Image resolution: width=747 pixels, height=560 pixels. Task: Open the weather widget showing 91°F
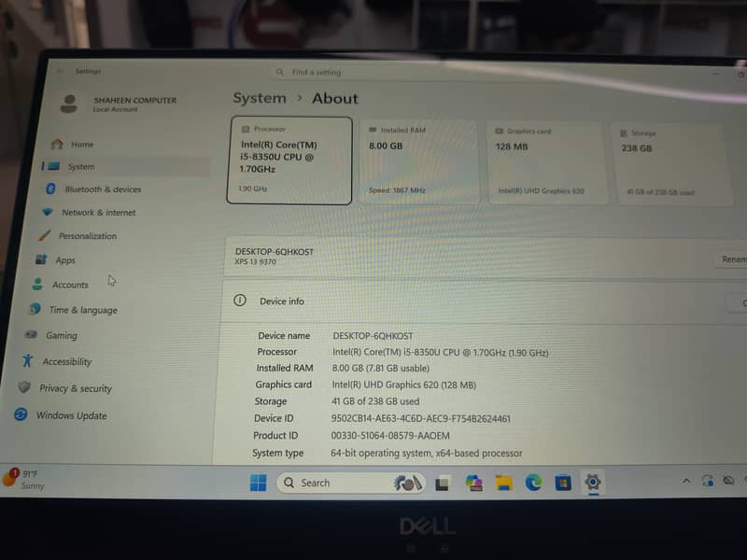tap(24, 479)
